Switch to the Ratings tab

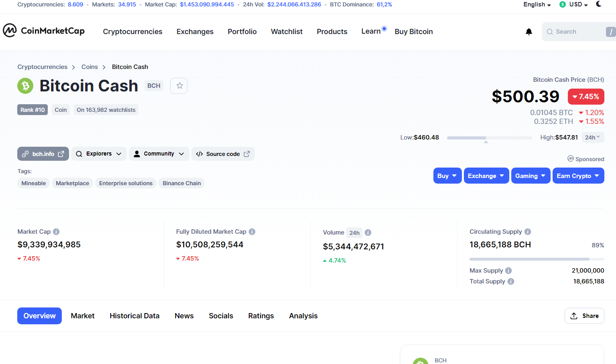tap(261, 316)
